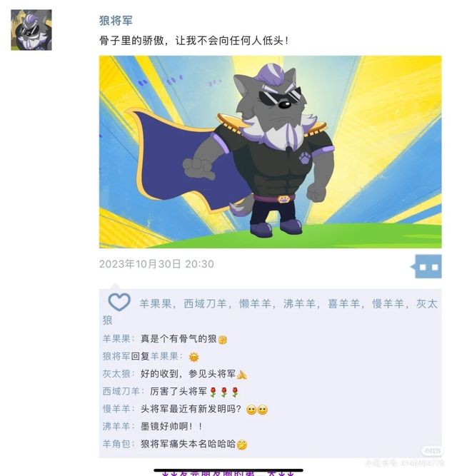Open 羊角包 commenter name link

click(x=116, y=444)
